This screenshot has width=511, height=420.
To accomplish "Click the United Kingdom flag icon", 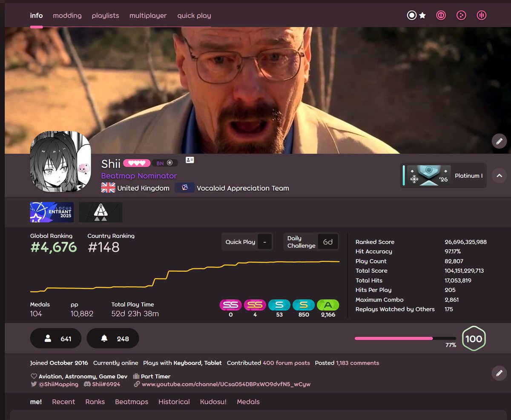I will coord(108,188).
